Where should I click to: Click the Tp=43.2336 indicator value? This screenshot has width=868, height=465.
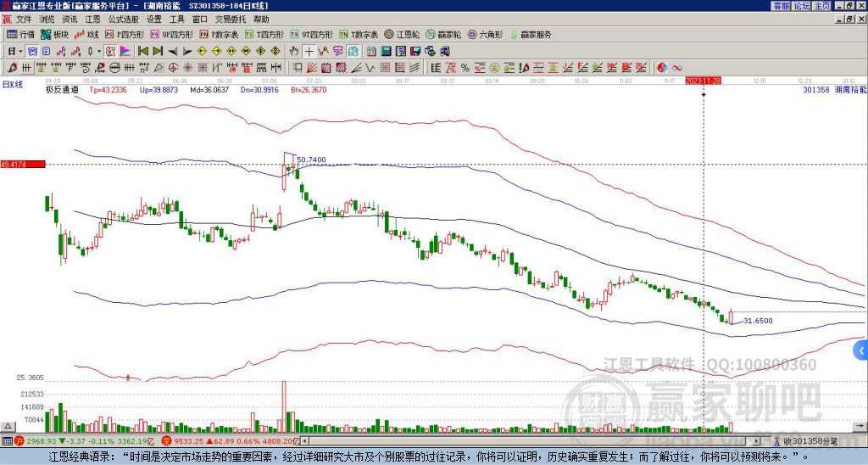(108, 89)
